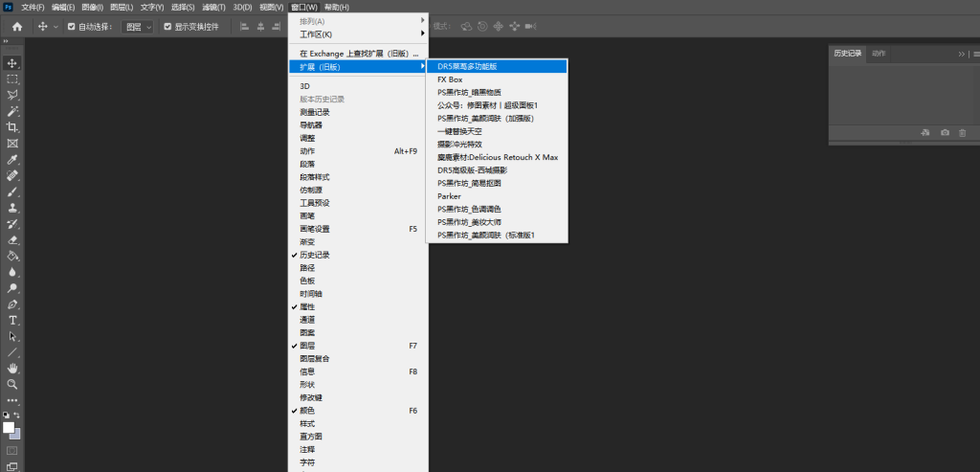Viewport: 980px width, 472px height.
Task: Click the Home icon in options bar
Action: pos(16,27)
